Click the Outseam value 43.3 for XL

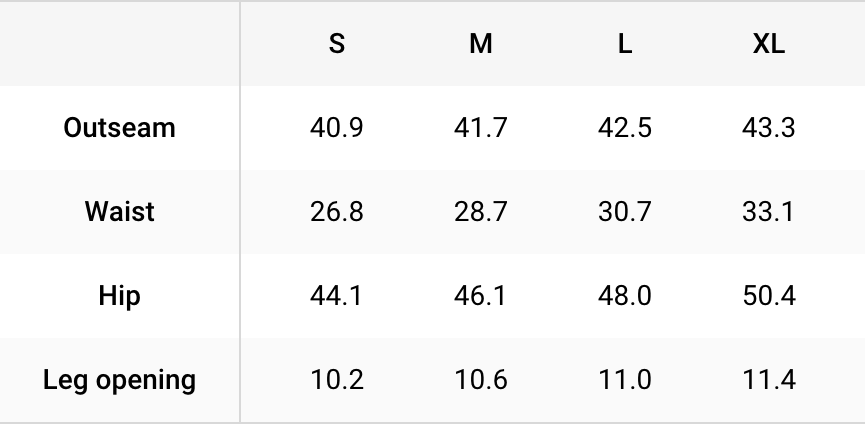point(769,128)
